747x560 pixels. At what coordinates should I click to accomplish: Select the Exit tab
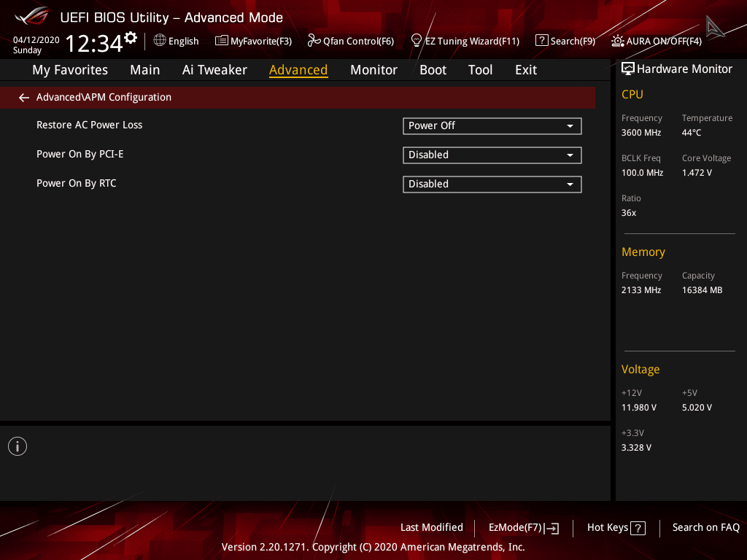526,70
